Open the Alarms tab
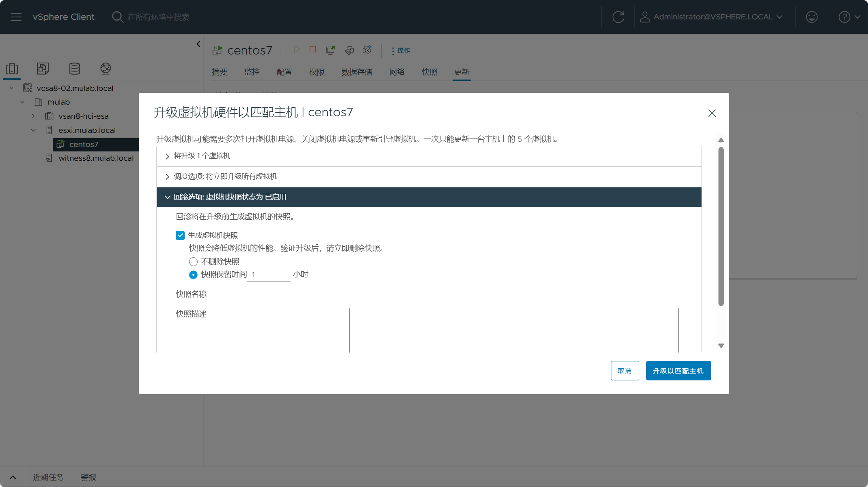This screenshot has width=868, height=487. pos(88,477)
